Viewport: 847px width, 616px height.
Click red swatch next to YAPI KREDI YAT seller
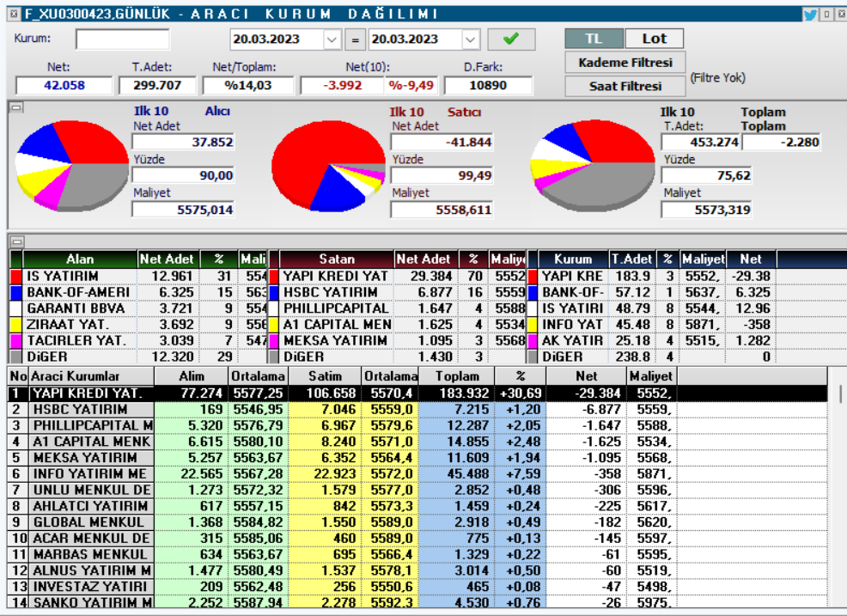pos(274,276)
